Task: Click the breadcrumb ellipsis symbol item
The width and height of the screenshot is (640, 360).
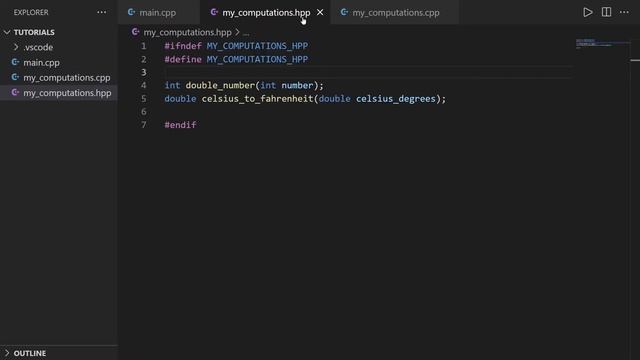Action: coord(246,33)
